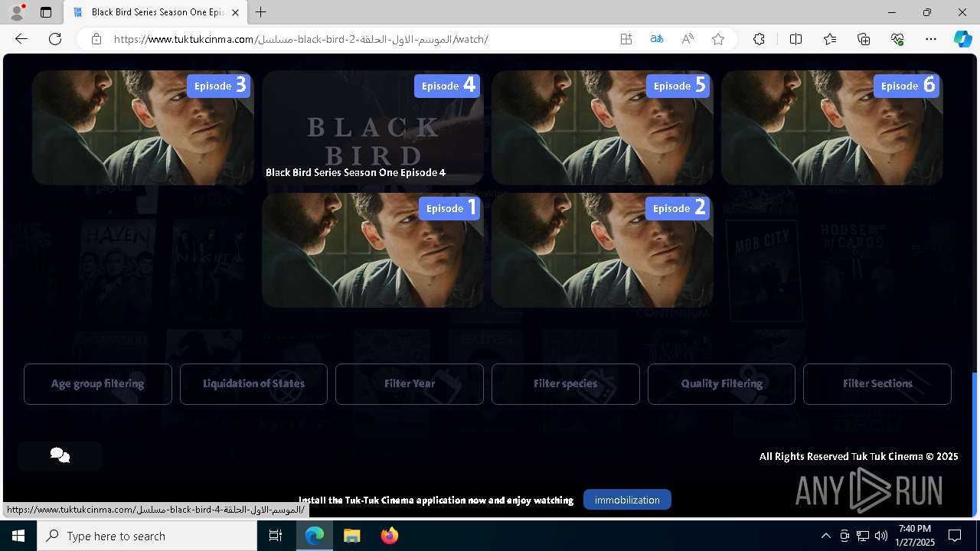This screenshot has height=551, width=980.
Task: Open the Windows Start menu
Action: pyautogui.click(x=18, y=536)
